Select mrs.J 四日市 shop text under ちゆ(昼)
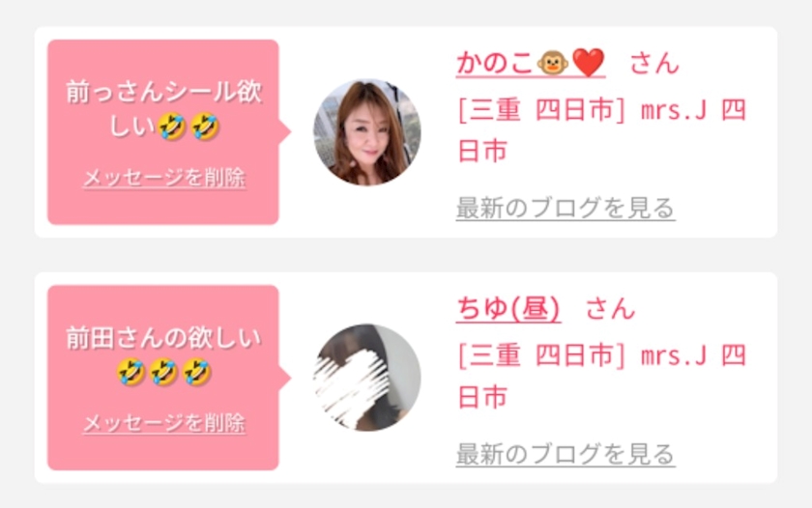The height and width of the screenshot is (508, 812). pyautogui.click(x=601, y=376)
